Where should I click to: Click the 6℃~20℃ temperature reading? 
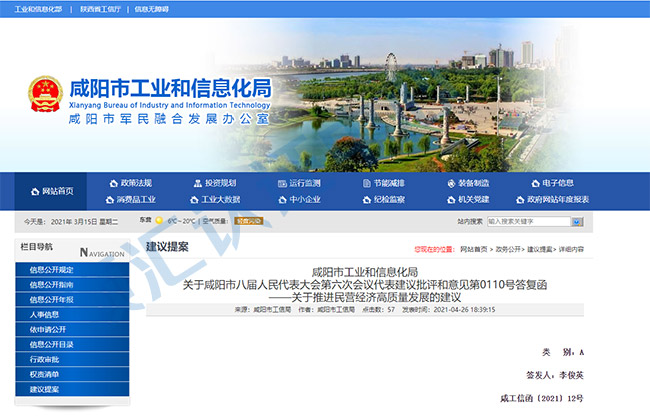click(181, 221)
